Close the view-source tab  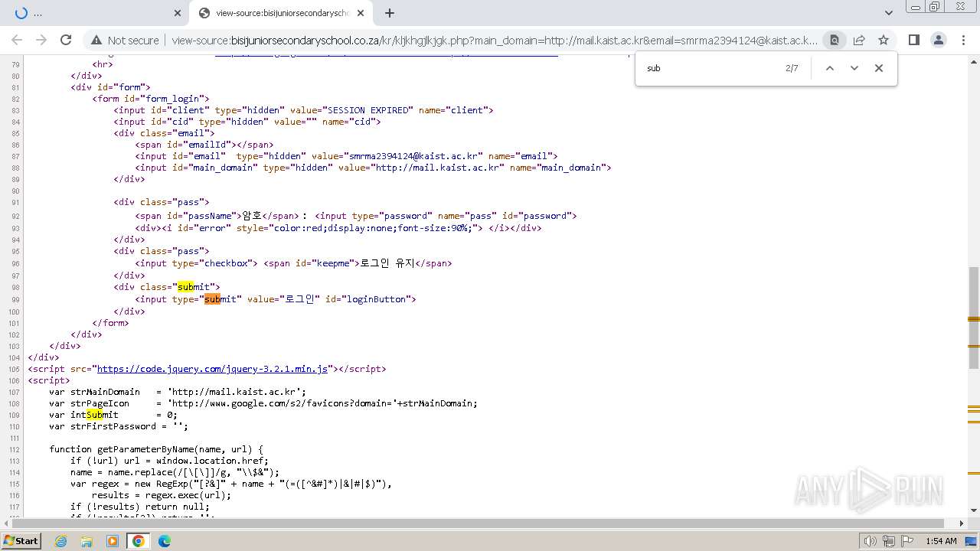(361, 13)
